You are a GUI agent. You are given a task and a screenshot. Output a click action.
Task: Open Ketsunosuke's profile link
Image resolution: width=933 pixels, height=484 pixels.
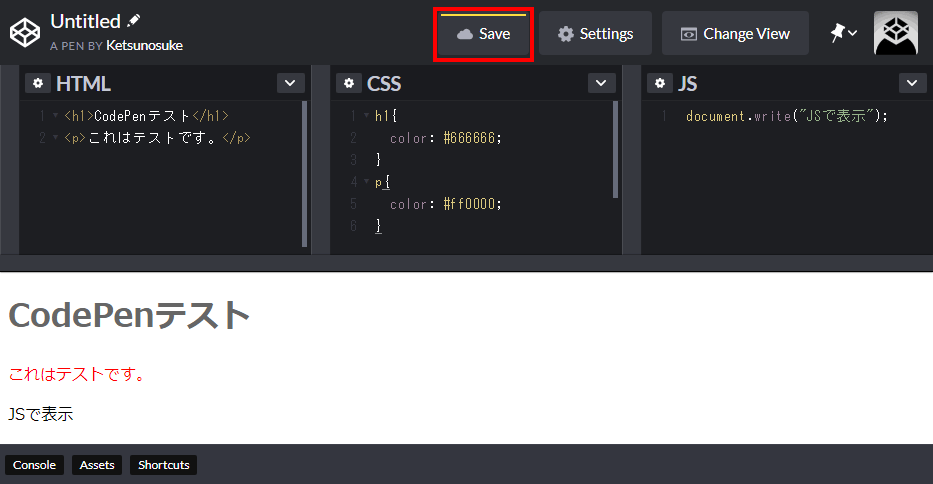click(x=144, y=45)
